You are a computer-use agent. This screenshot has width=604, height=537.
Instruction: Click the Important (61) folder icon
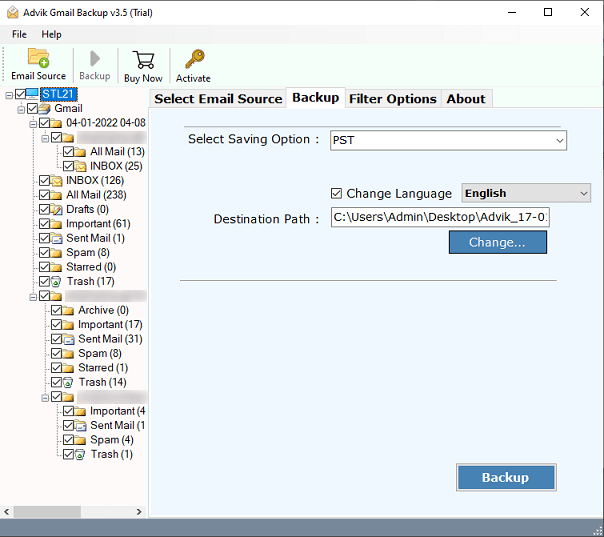click(x=56, y=224)
